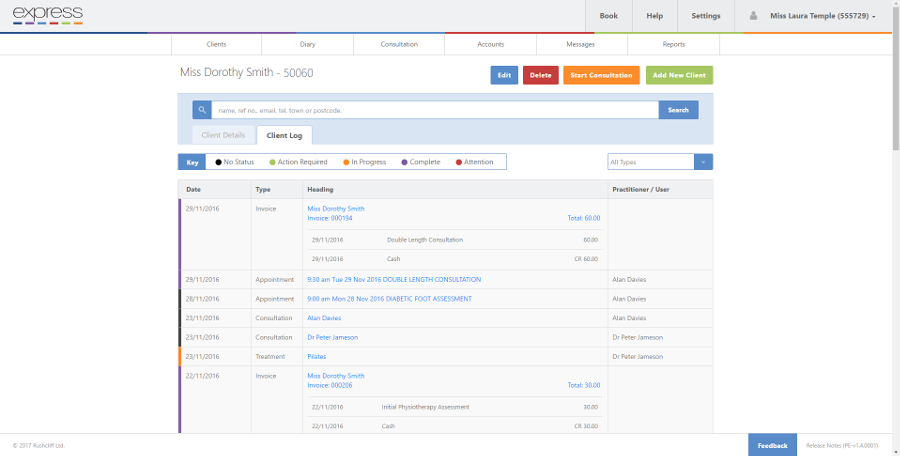
Task: Click the user avatar icon beside Miss Laura Temple
Action: click(x=753, y=16)
